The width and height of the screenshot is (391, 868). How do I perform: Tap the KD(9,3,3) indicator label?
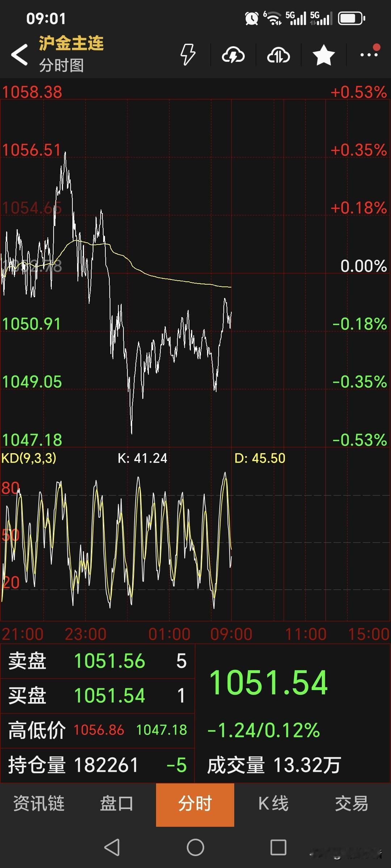point(29,458)
